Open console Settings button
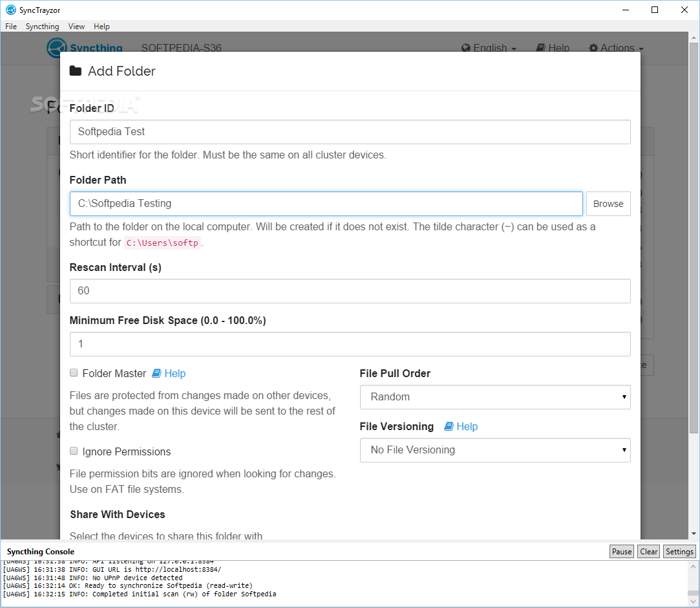This screenshot has height=608, width=700. [x=679, y=551]
